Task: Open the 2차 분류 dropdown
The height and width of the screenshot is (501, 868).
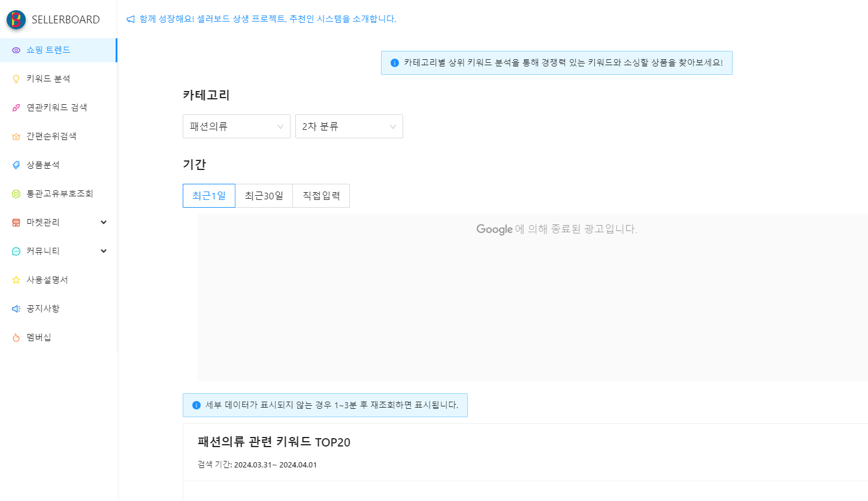Action: coord(349,126)
